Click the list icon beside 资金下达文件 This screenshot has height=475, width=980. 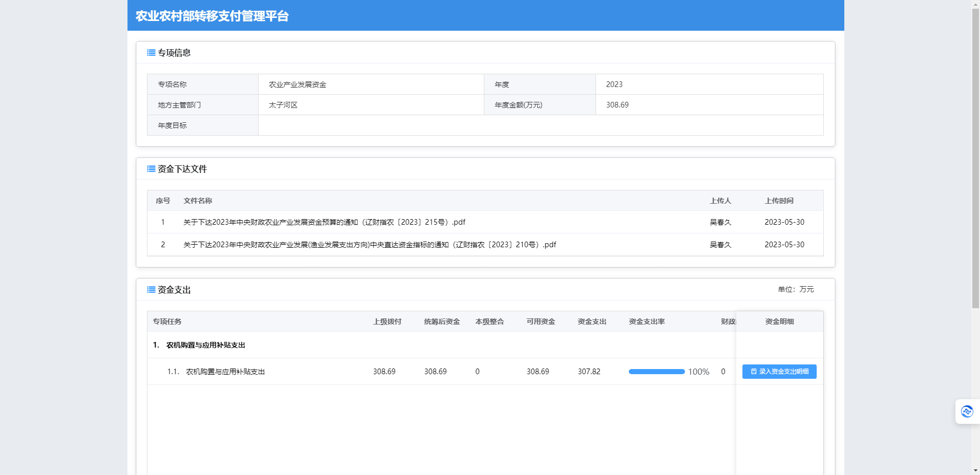point(151,169)
